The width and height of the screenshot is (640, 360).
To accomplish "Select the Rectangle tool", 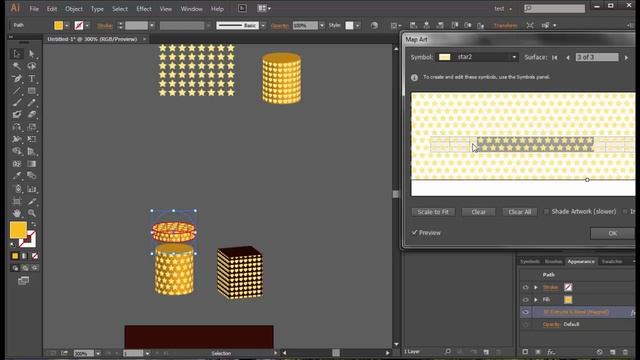I will tap(31, 91).
